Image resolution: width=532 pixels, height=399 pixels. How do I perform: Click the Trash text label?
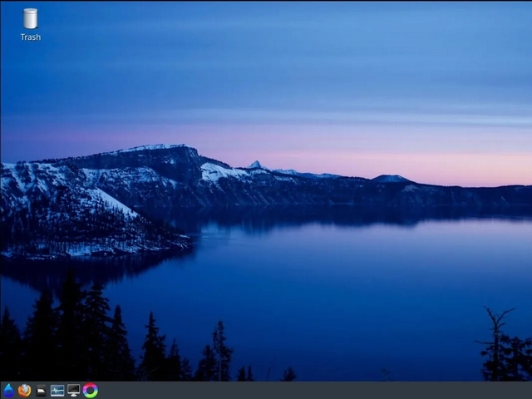pyautogui.click(x=30, y=37)
